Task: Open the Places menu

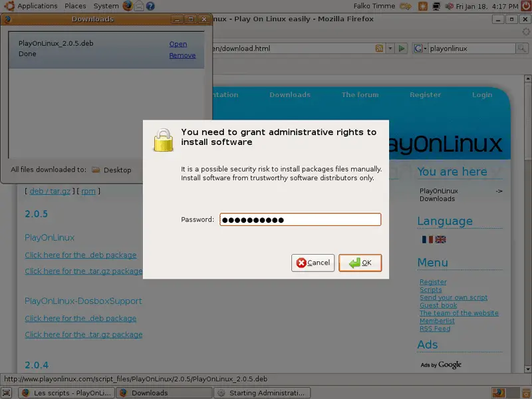Action: coord(75,6)
